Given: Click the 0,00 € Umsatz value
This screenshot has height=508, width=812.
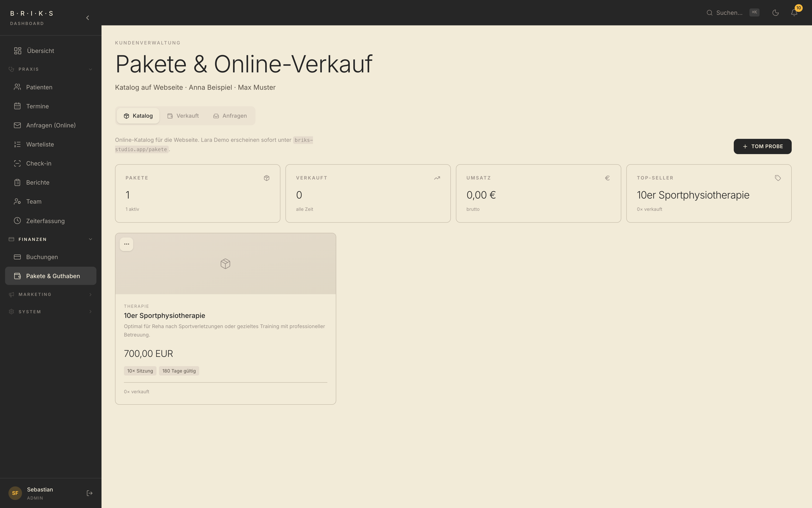Looking at the screenshot, I should pyautogui.click(x=481, y=195).
